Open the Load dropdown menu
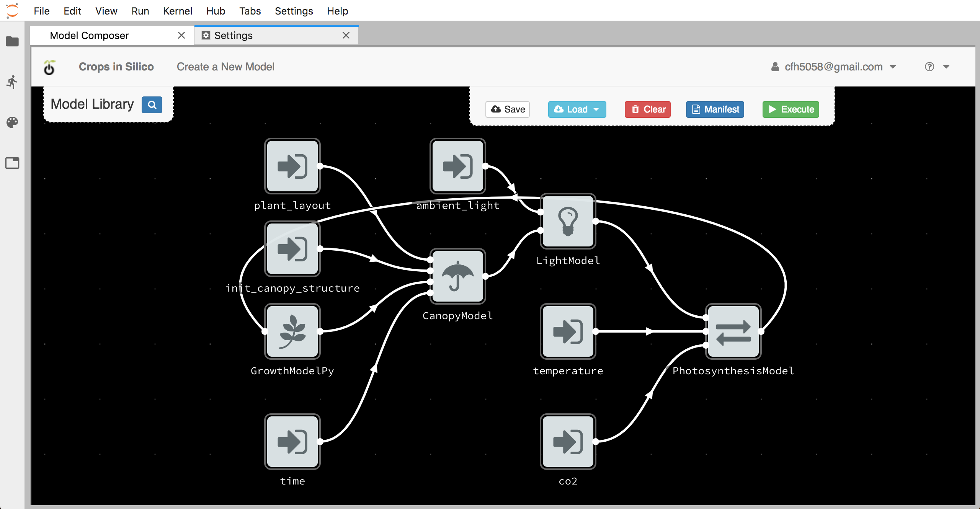Viewport: 980px width, 509px height. point(597,109)
